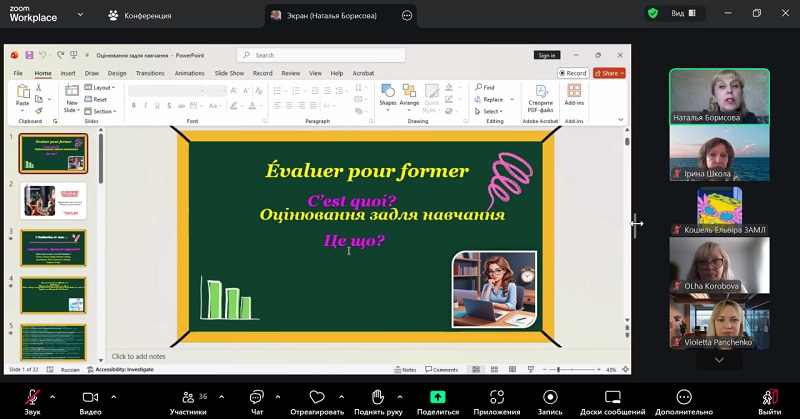Image resolution: width=800 pixels, height=419 pixels.
Task: Open the Slide Show ribbon tab
Action: coord(229,73)
